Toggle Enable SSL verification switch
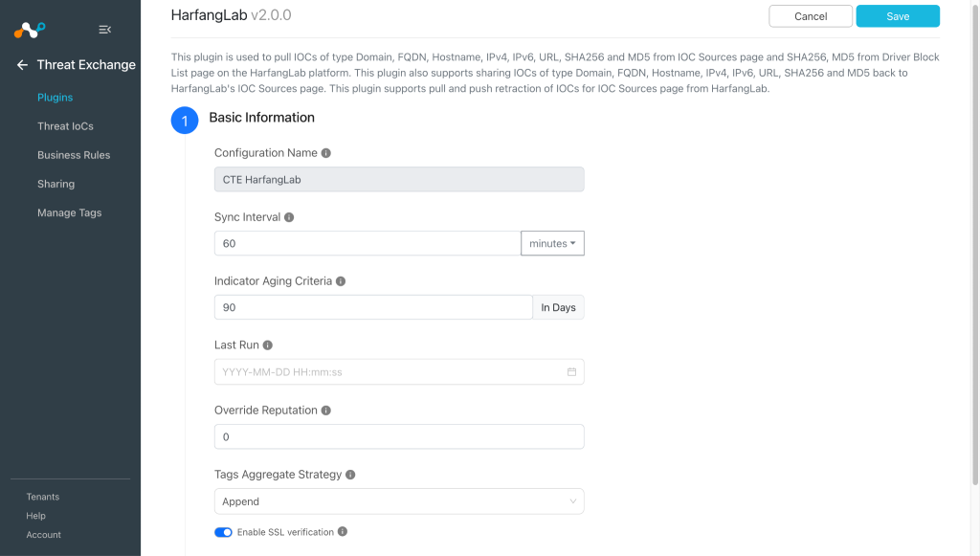Viewport: 980px width, 556px height. tap(223, 532)
